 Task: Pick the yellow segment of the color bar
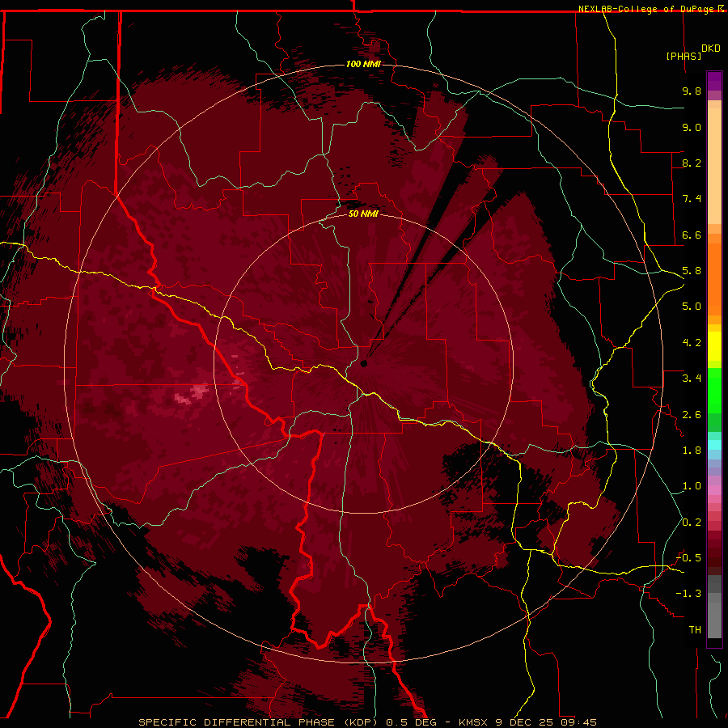coord(714,346)
